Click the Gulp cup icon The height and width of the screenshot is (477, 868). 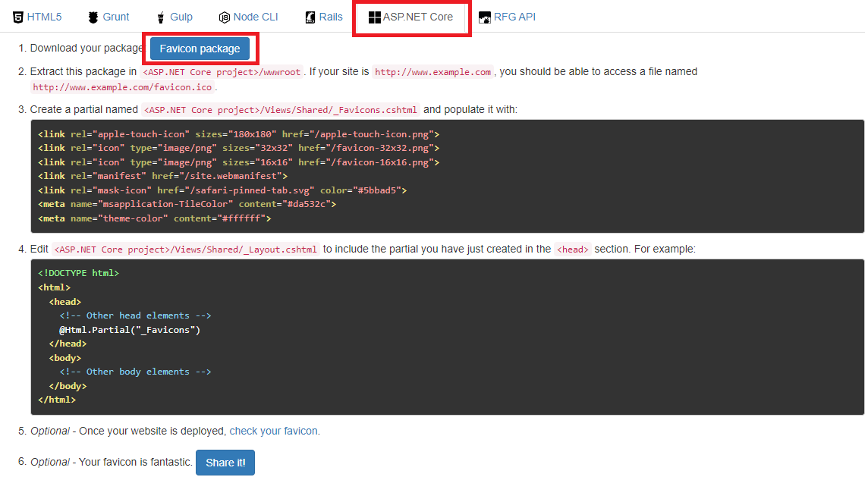(x=161, y=17)
